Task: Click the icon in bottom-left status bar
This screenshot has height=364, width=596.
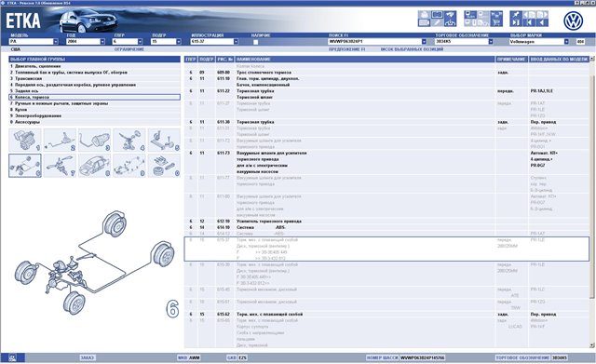Action: pos(12,357)
